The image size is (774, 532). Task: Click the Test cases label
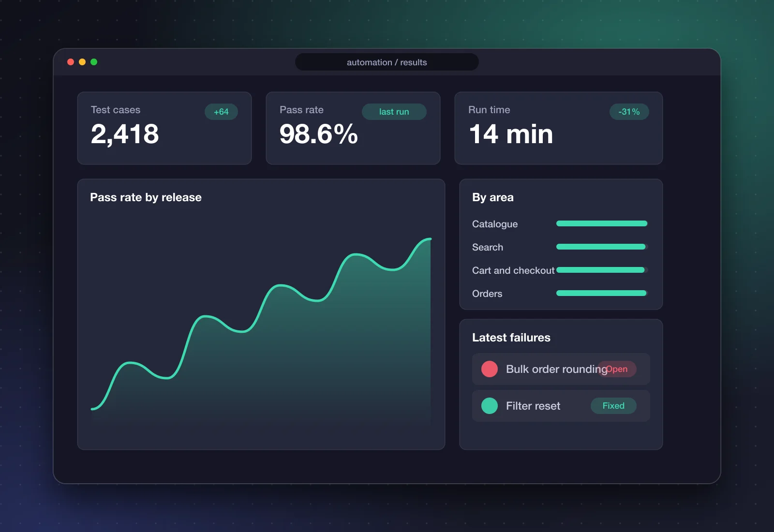click(116, 110)
